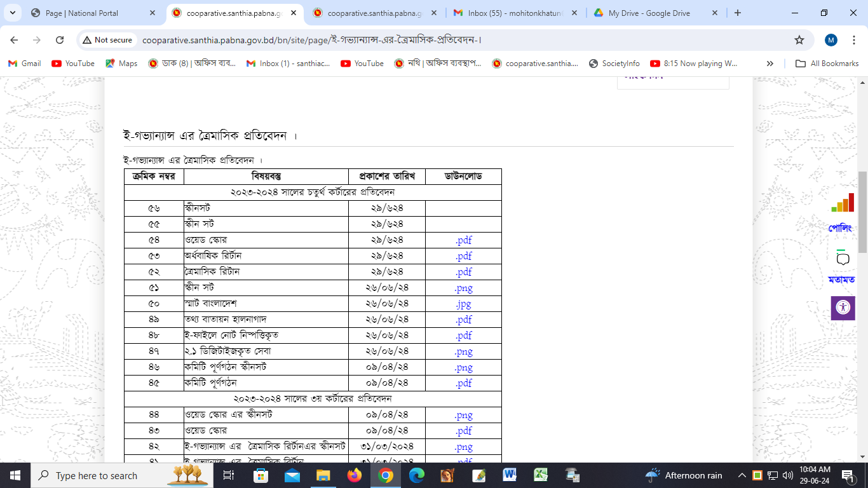This screenshot has height=488, width=868.
Task: Click the page vertical scrollbar thumb
Action: pos(862,212)
